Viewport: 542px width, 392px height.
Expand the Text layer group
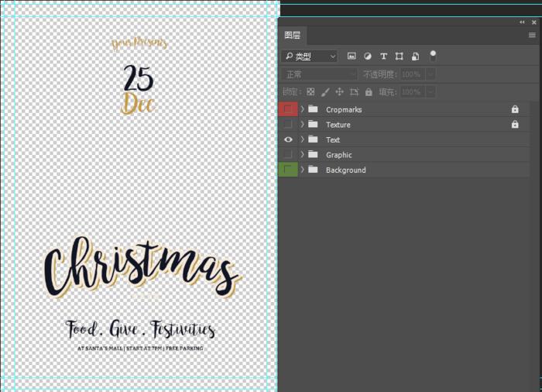pos(303,139)
